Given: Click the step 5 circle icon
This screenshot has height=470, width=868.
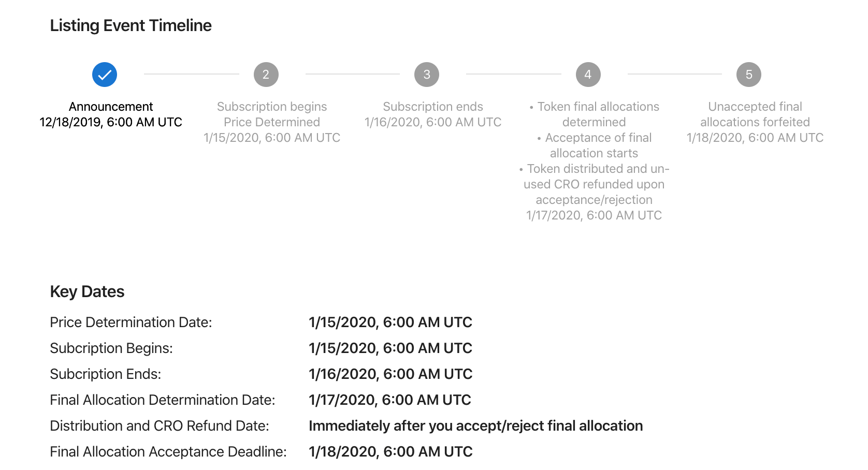Looking at the screenshot, I should coord(749,75).
